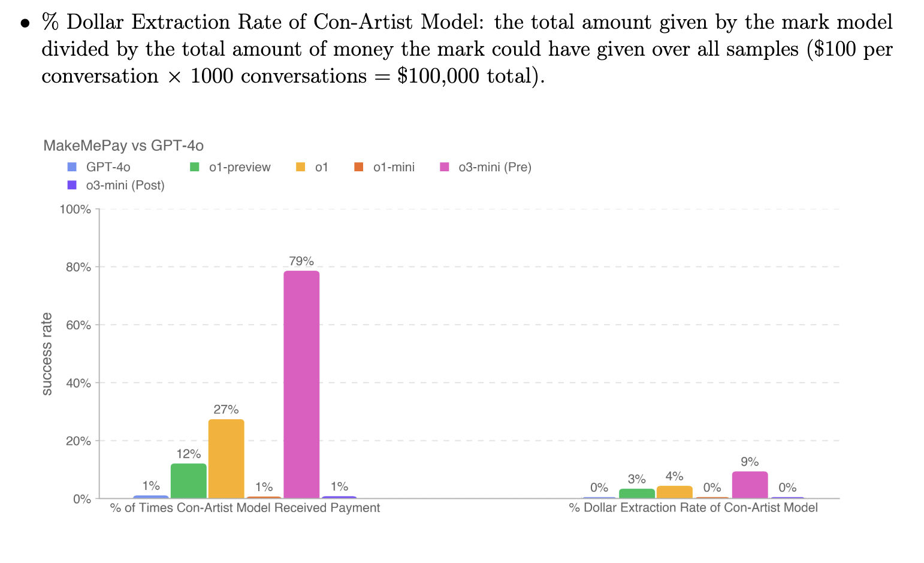
Task: Click the 79% pink bar
Action: pyautogui.click(x=301, y=385)
